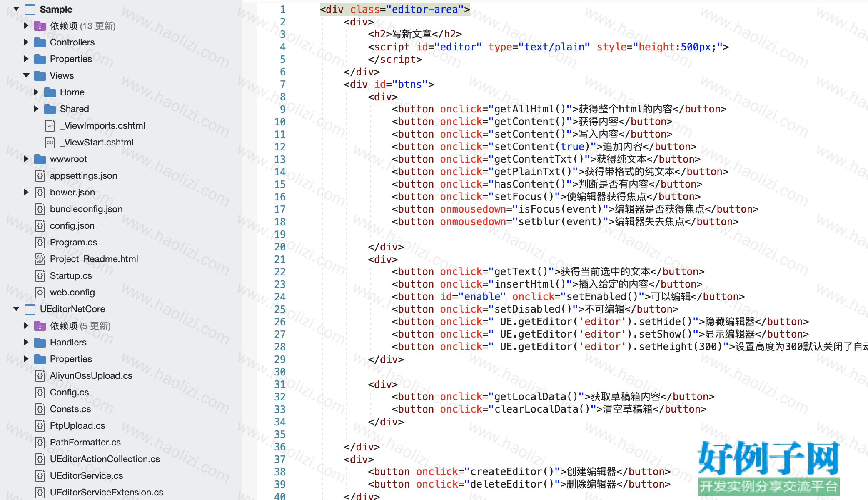Click the _ViewStart.cshtml file icon

click(x=50, y=142)
